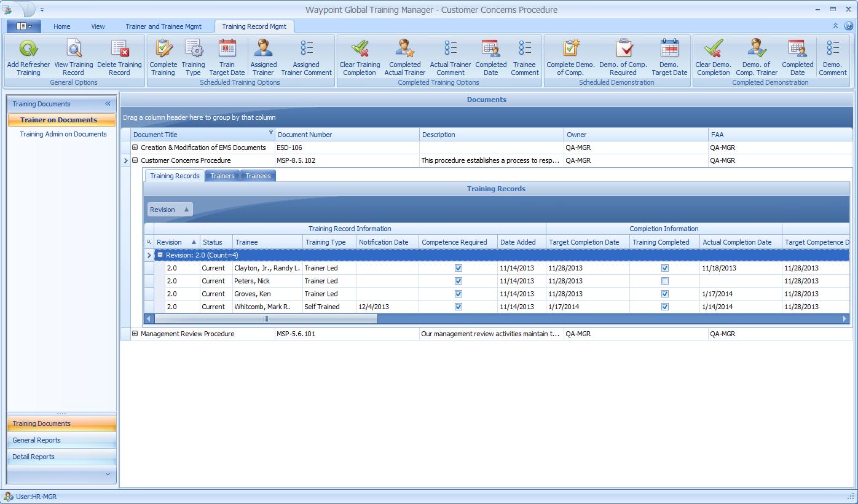858x504 pixels.
Task: Click the Add Refresher Training icon
Action: [28, 49]
